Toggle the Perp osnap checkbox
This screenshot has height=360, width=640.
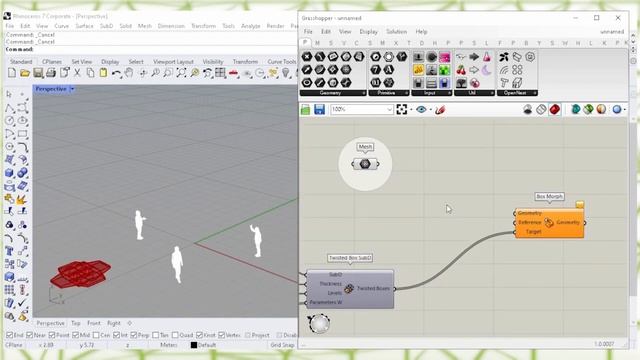tap(133, 335)
